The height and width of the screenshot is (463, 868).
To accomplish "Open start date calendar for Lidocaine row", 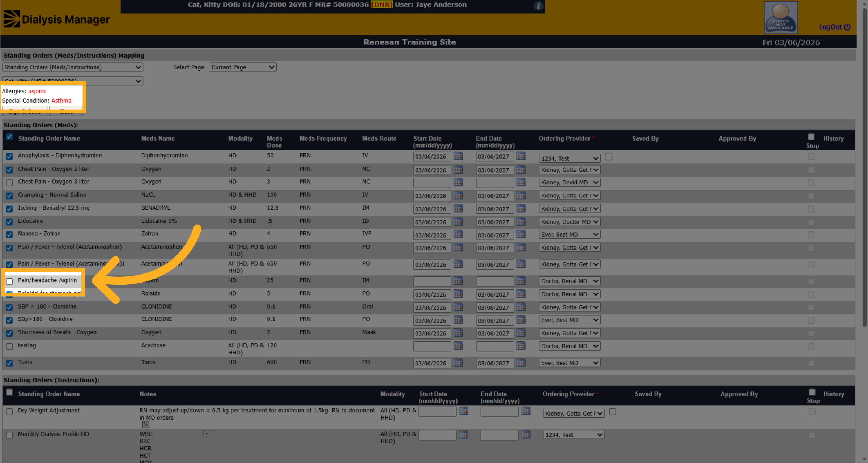I will point(458,221).
